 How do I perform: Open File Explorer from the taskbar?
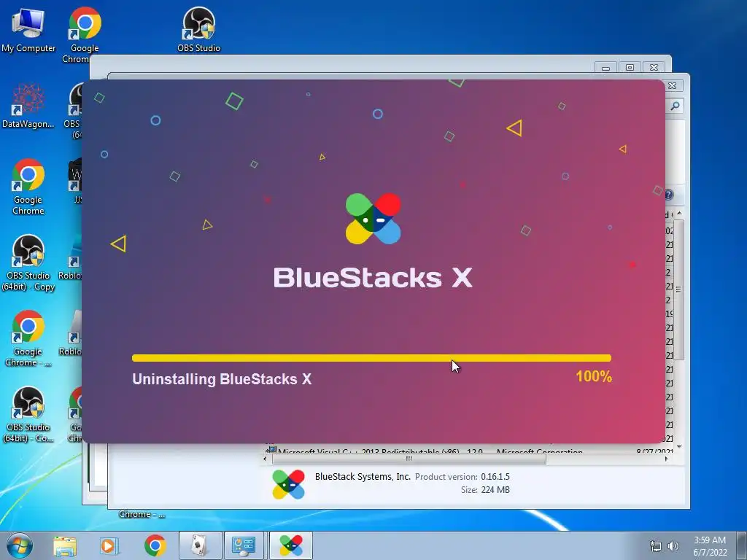coord(65,545)
